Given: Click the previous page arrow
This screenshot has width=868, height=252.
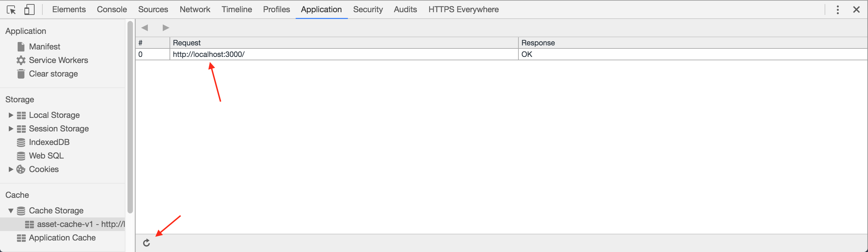Looking at the screenshot, I should pyautogui.click(x=145, y=28).
